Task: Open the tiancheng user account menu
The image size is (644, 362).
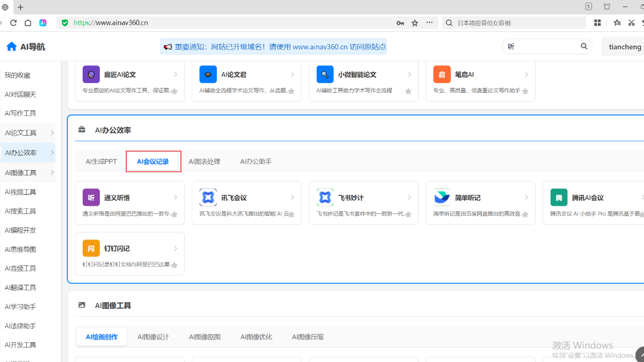Action: 625,47
